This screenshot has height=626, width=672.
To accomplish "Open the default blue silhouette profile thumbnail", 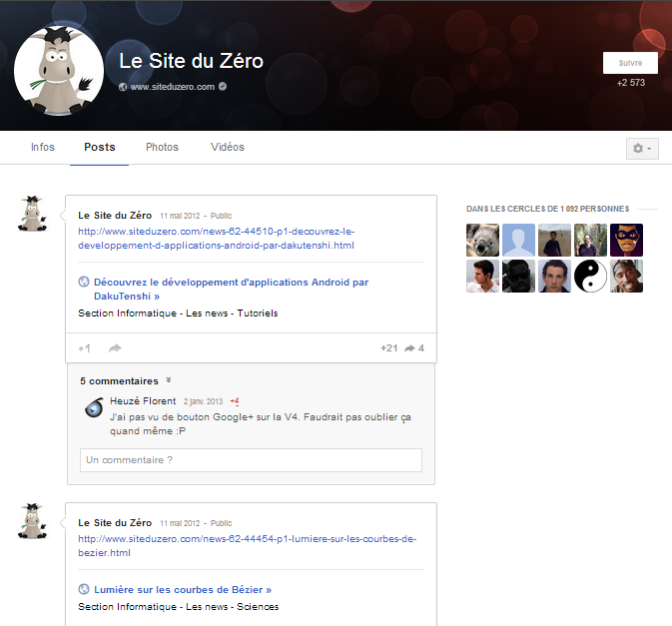I will [518, 240].
